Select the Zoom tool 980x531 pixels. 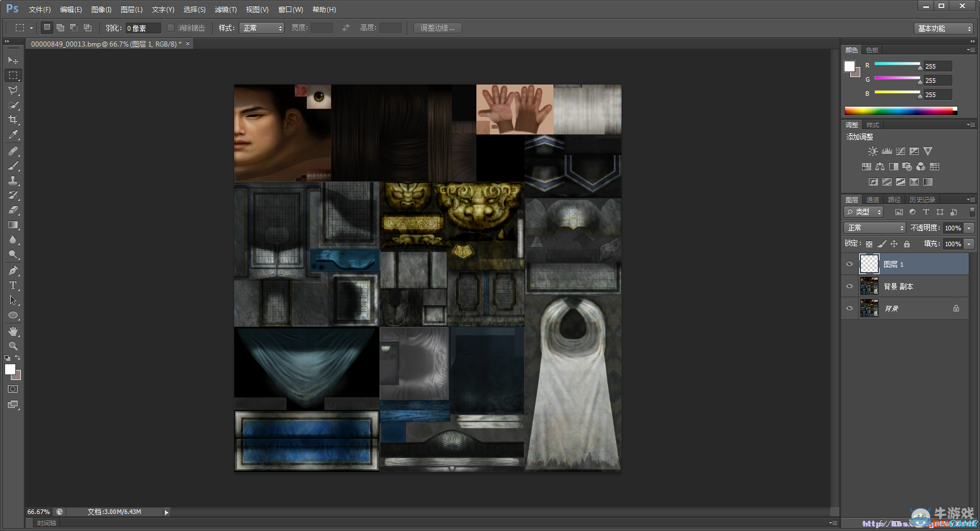[13, 346]
